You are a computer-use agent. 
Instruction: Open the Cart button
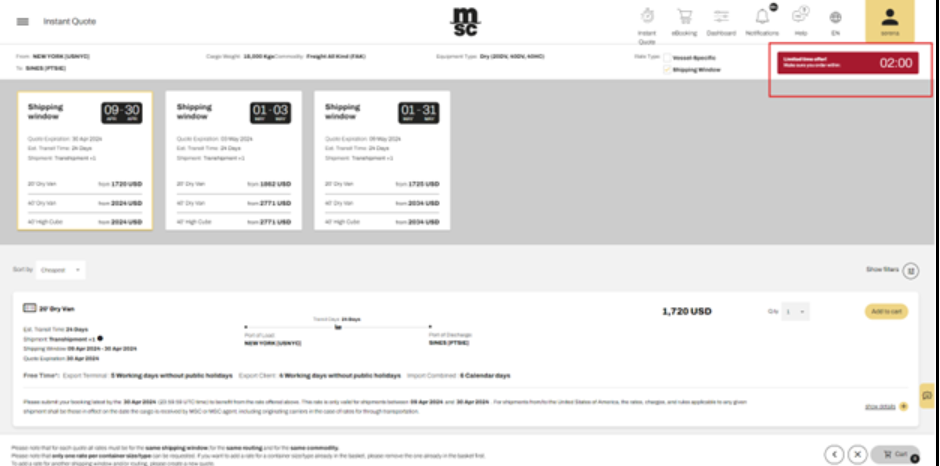[895, 455]
